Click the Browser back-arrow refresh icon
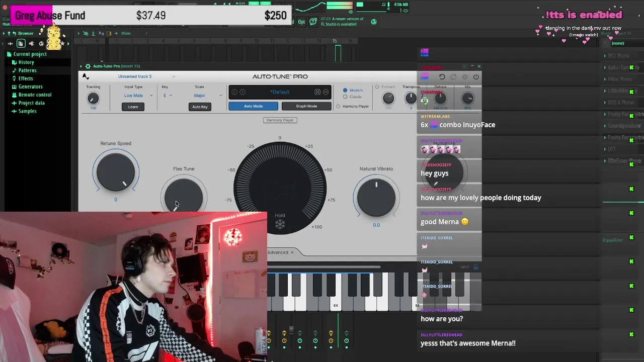This screenshot has height=362, width=644. pyautogui.click(x=15, y=34)
